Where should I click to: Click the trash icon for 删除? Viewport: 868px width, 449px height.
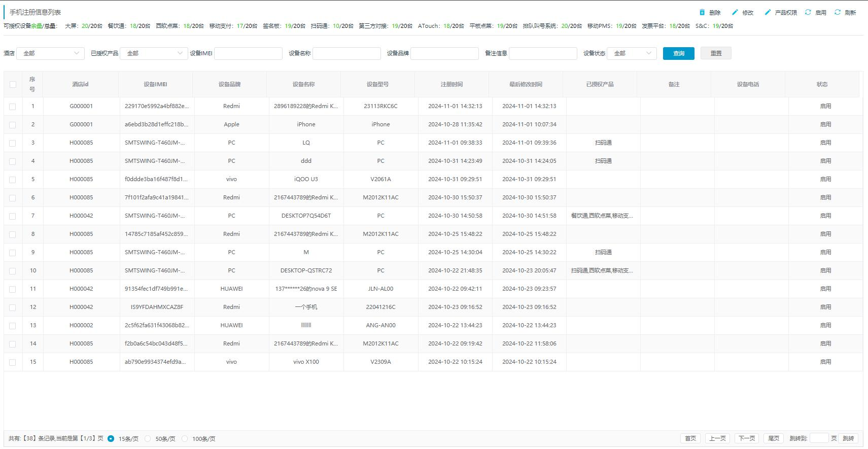(702, 12)
